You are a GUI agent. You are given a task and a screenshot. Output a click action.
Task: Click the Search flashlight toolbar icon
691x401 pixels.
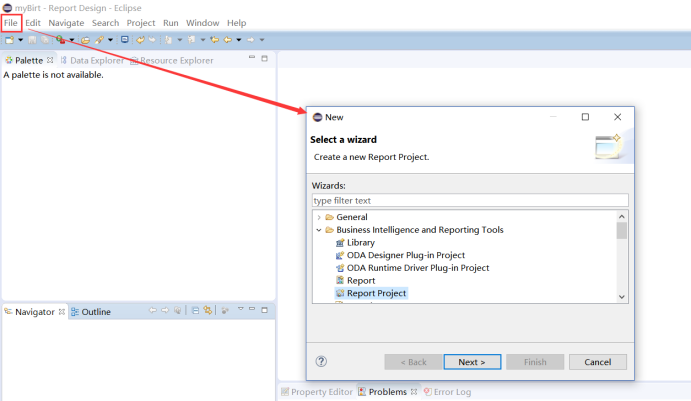(x=99, y=40)
